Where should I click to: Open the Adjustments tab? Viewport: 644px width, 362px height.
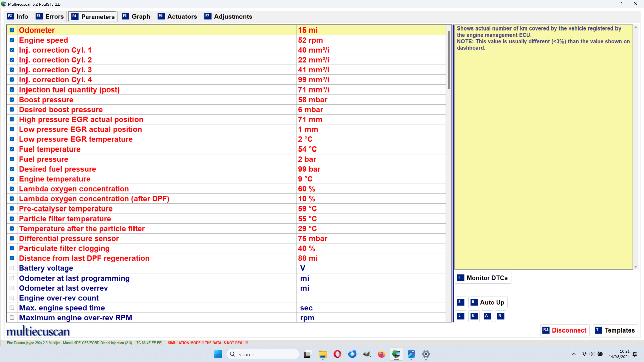click(x=228, y=17)
